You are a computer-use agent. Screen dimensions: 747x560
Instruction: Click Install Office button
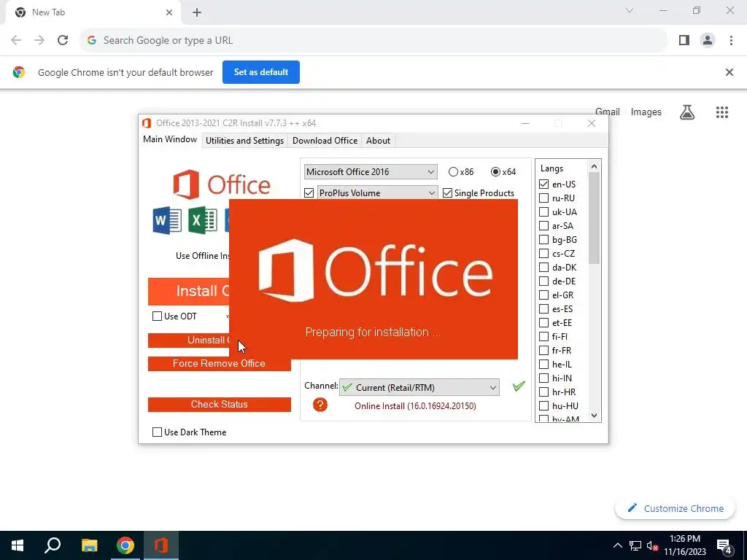[x=189, y=292]
